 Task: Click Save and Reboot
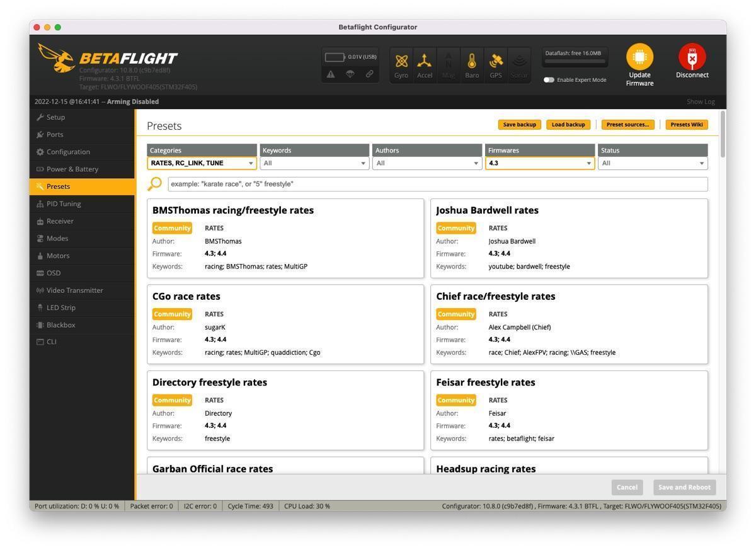click(x=684, y=487)
